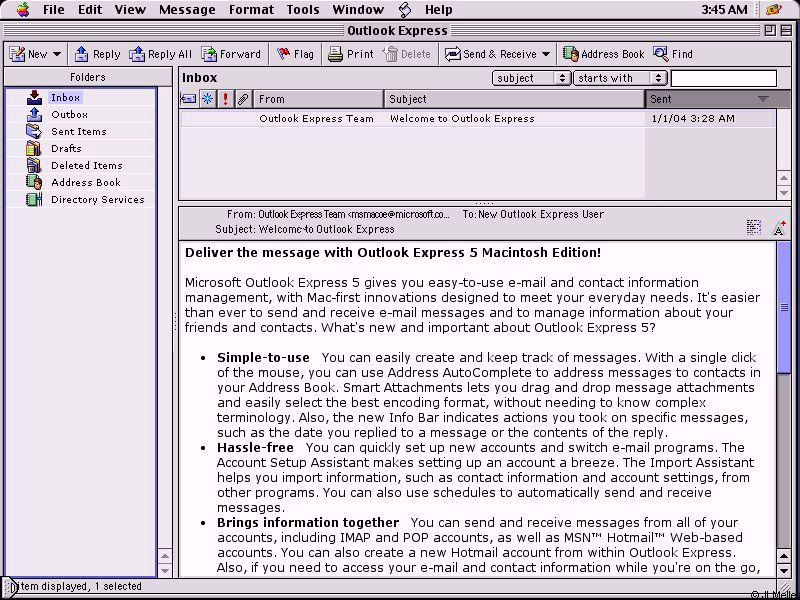Click the Deleted Items folder icon
Image resolution: width=800 pixels, height=600 pixels.
[x=34, y=165]
